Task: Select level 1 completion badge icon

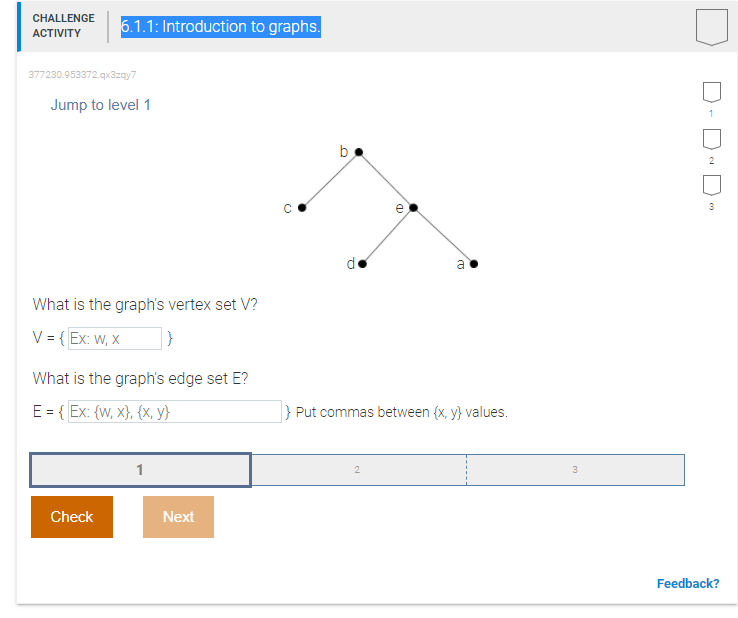Action: coord(712,92)
